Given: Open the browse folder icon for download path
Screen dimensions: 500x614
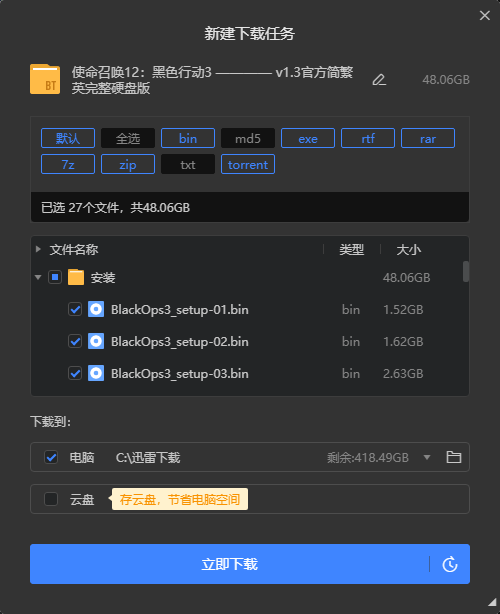Looking at the screenshot, I should pos(454,457).
